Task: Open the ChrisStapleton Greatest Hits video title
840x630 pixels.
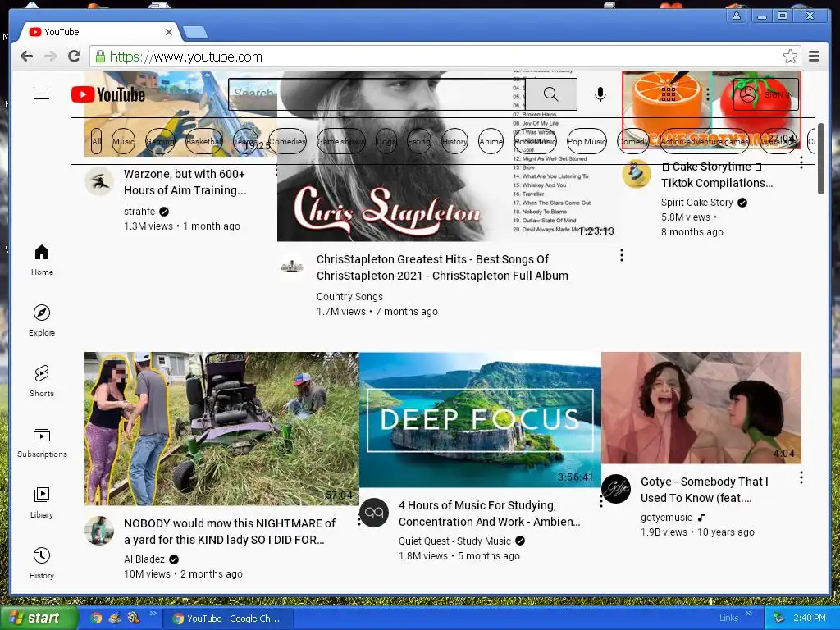Action: [442, 267]
